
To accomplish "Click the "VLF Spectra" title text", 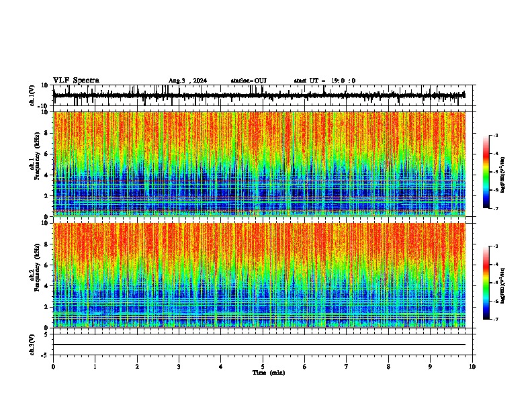I will pyautogui.click(x=76, y=81).
